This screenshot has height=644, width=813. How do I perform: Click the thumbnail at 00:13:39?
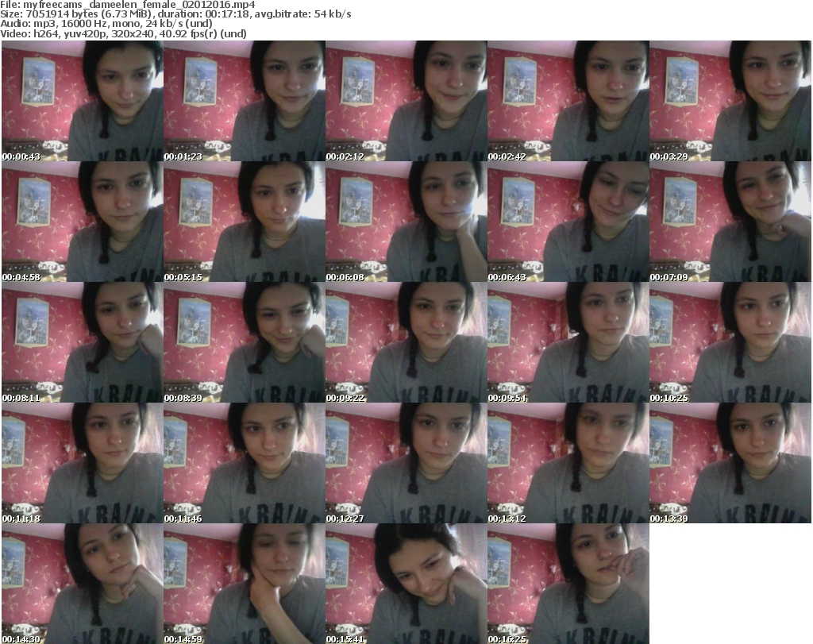pos(730,463)
